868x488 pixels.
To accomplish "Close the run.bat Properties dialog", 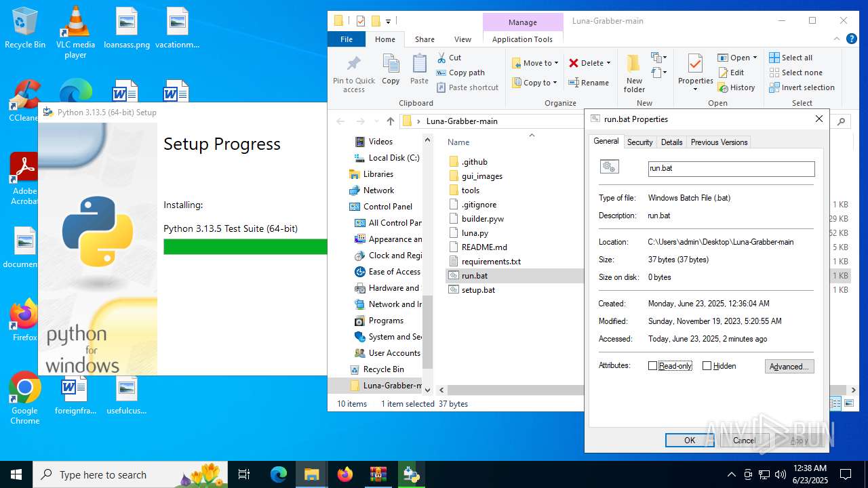I will 819,119.
